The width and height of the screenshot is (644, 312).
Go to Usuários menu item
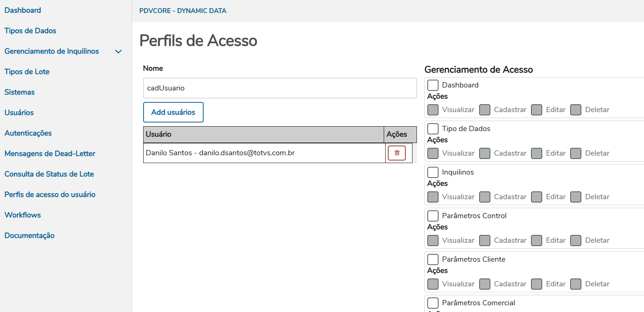19,113
